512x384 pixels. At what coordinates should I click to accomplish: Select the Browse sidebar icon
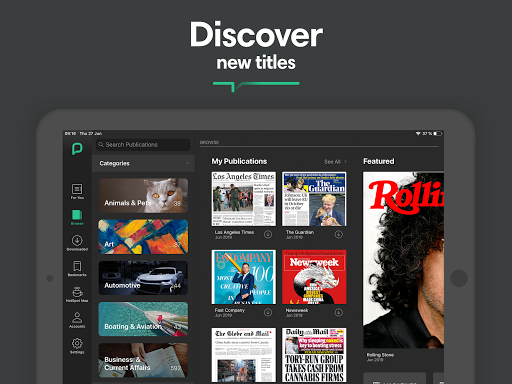coord(77,217)
